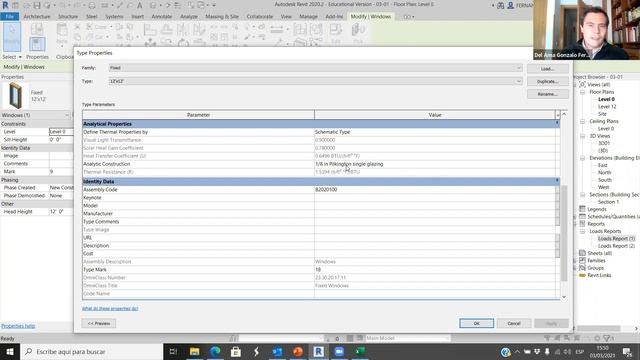Click the Assembly Code value B2020100
Image resolution: width=640 pixels, height=360 pixels.
point(326,189)
